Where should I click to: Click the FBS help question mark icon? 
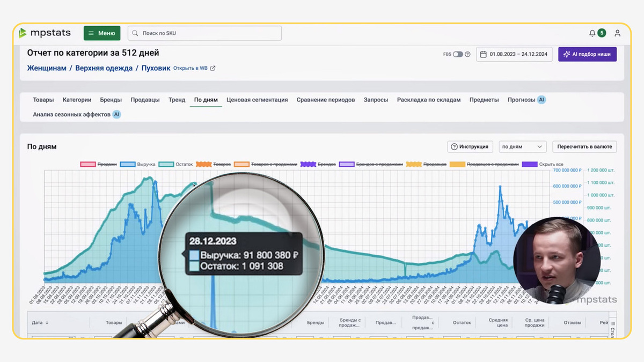(x=467, y=54)
